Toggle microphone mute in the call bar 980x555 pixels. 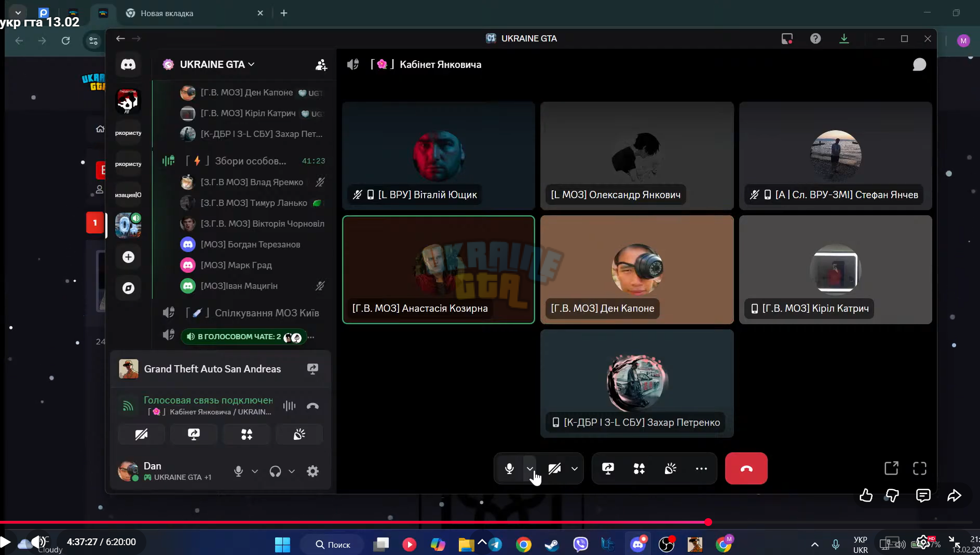pos(509,468)
